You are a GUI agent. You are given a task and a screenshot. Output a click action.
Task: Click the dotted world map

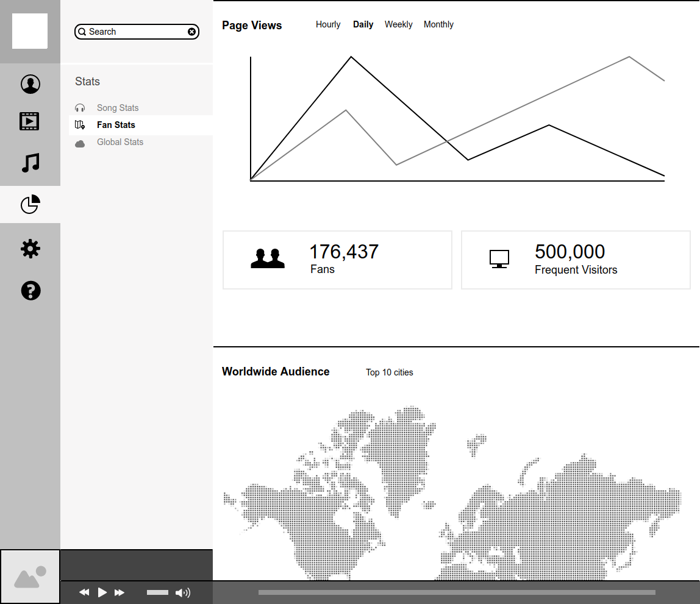[452, 493]
